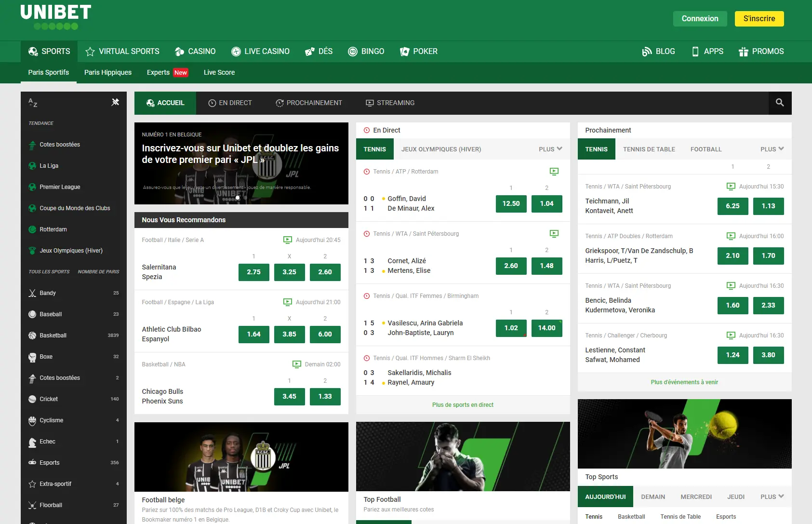Click streaming icon for Goffin vs De Minaur
The height and width of the screenshot is (524, 812).
coord(554,171)
